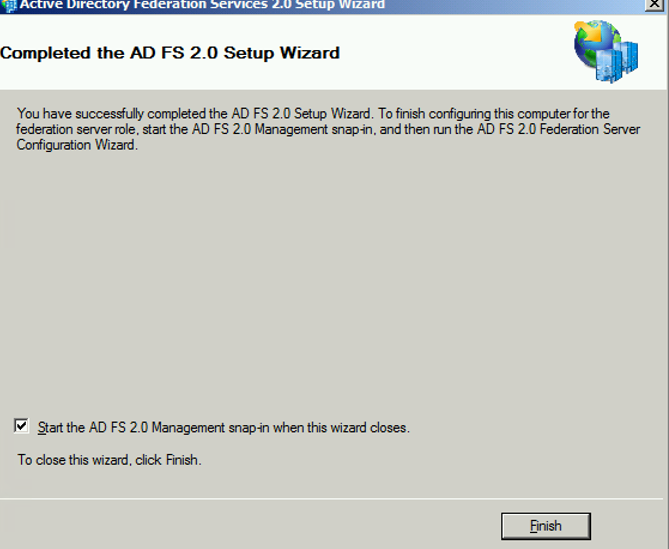The image size is (669, 549).
Task: Click the divider line above the Finish button
Action: tap(330, 497)
